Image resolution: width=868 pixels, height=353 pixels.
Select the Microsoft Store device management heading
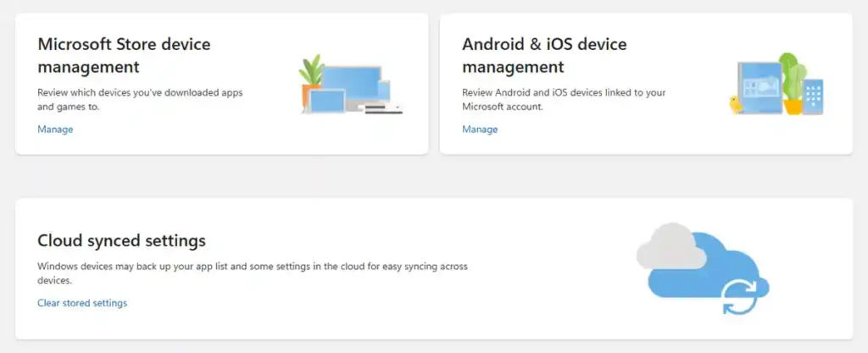coord(124,55)
